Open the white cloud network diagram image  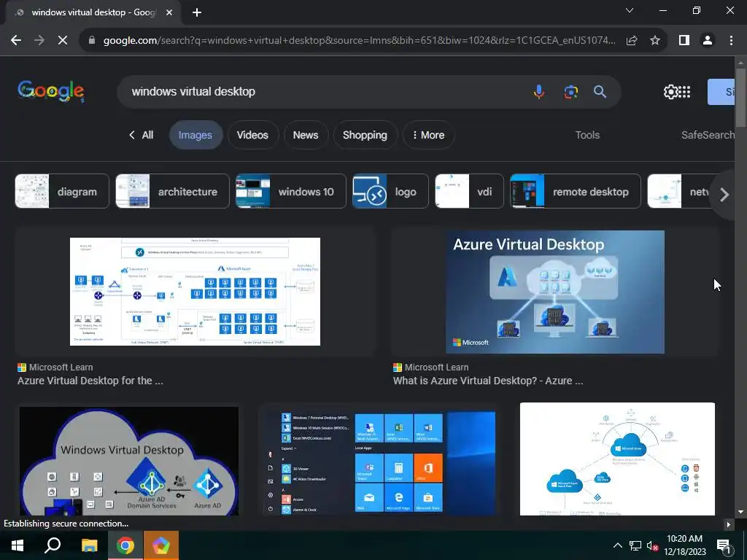pos(617,459)
